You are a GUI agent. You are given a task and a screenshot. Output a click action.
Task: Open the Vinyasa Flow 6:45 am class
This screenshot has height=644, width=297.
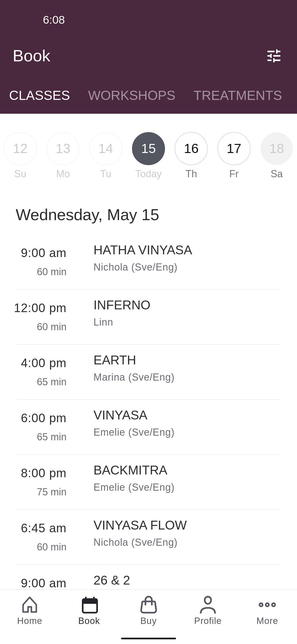tap(148, 537)
